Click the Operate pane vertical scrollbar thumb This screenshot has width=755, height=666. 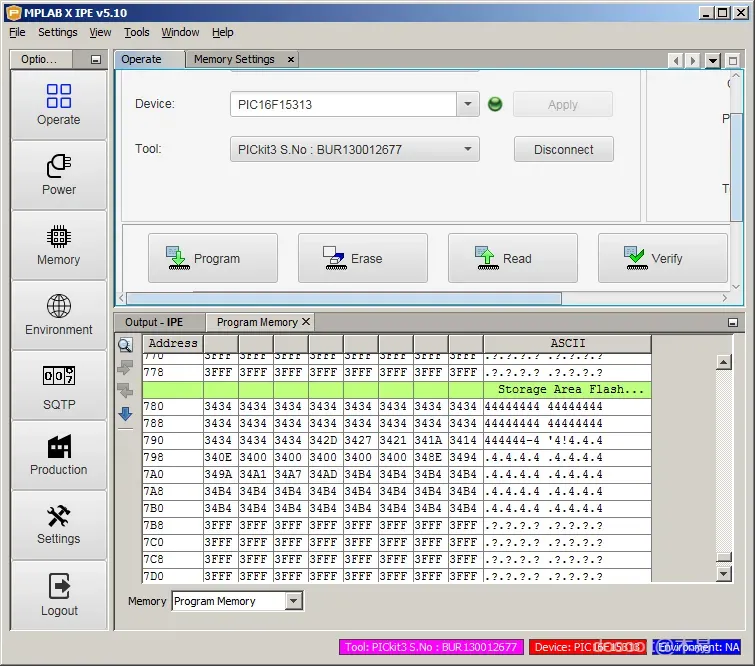click(736, 167)
